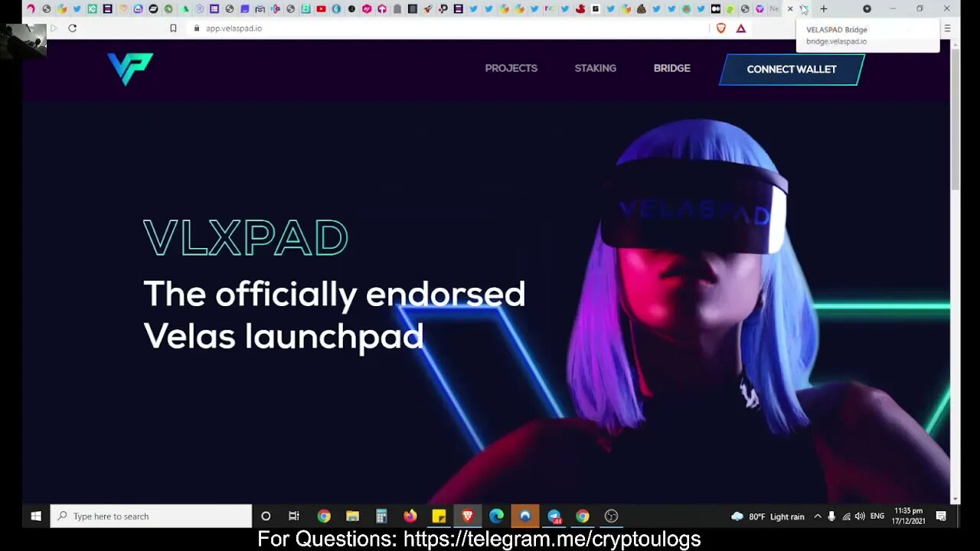Image resolution: width=980 pixels, height=551 pixels.
Task: Click the Brave Rewards triangle icon
Action: (740, 28)
